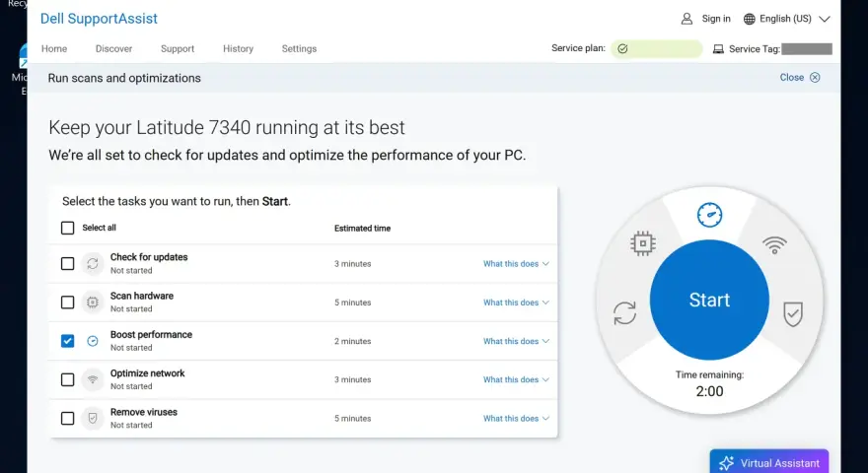Viewport: 868px width, 473px height.
Task: Click the Remove viruses task label
Action: 143,412
